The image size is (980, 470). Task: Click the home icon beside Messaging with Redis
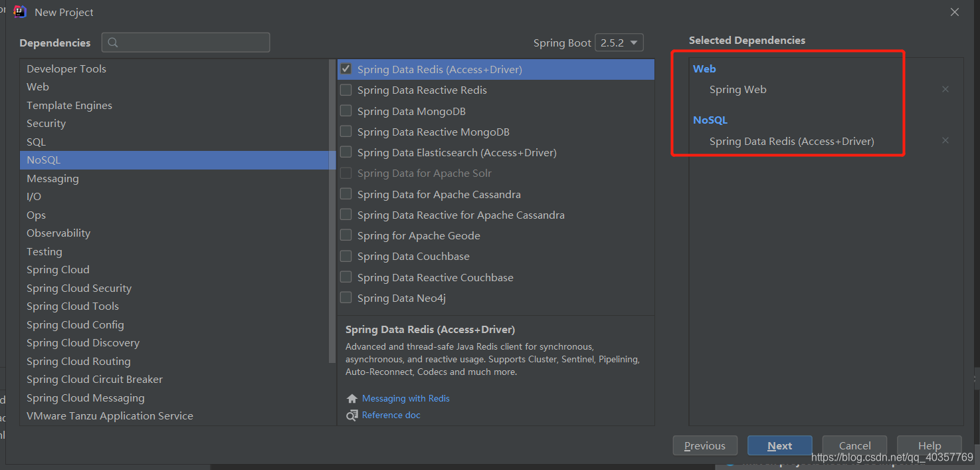352,399
